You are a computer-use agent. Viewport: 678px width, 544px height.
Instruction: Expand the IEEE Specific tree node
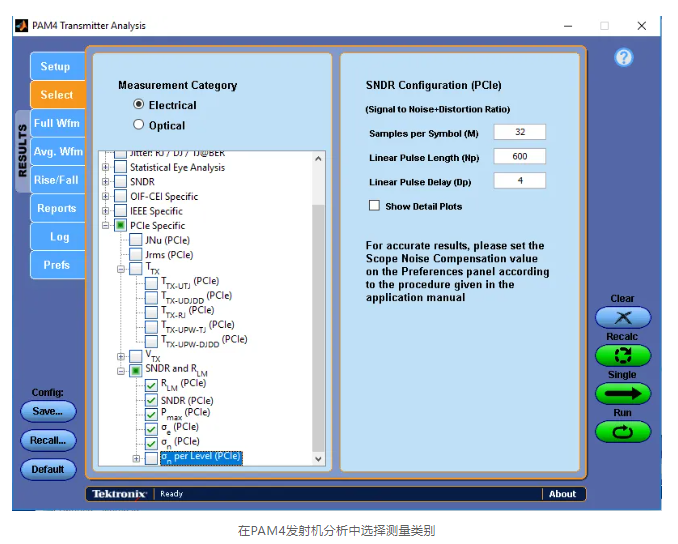click(106, 211)
